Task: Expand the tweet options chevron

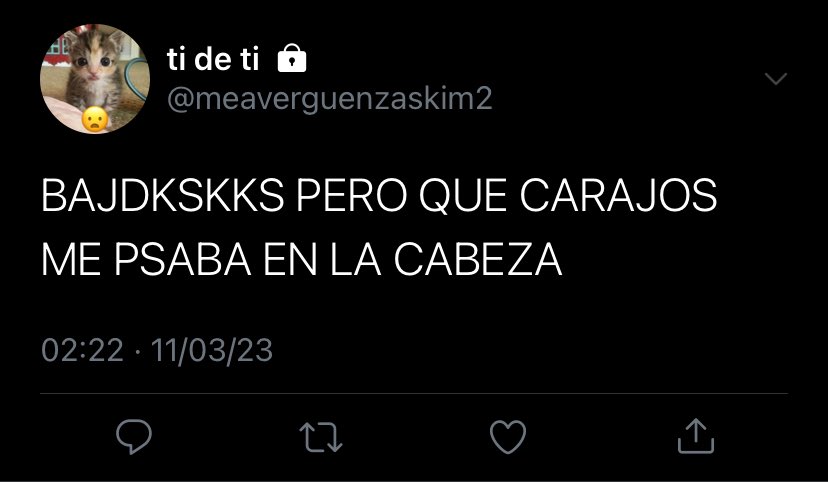Action: point(776,79)
